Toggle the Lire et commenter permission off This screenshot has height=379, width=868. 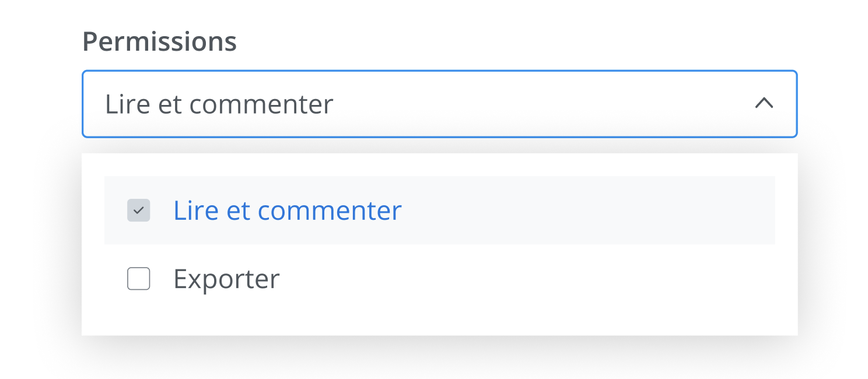point(139,210)
